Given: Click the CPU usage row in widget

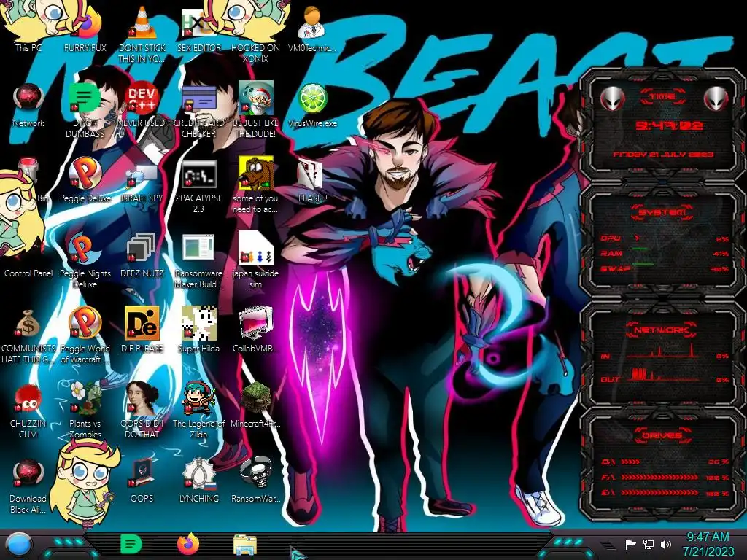Looking at the screenshot, I should click(x=665, y=238).
